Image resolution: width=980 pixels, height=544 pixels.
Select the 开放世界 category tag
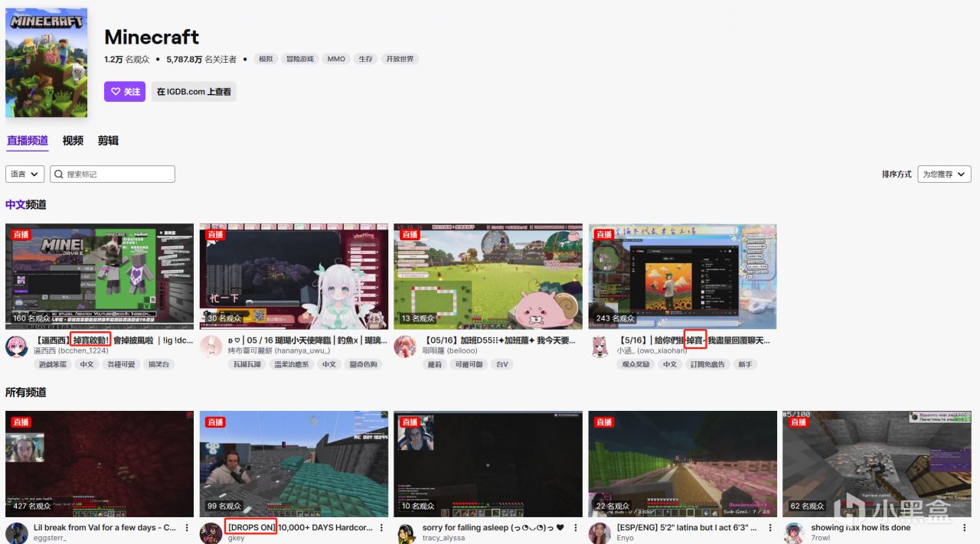click(x=400, y=59)
